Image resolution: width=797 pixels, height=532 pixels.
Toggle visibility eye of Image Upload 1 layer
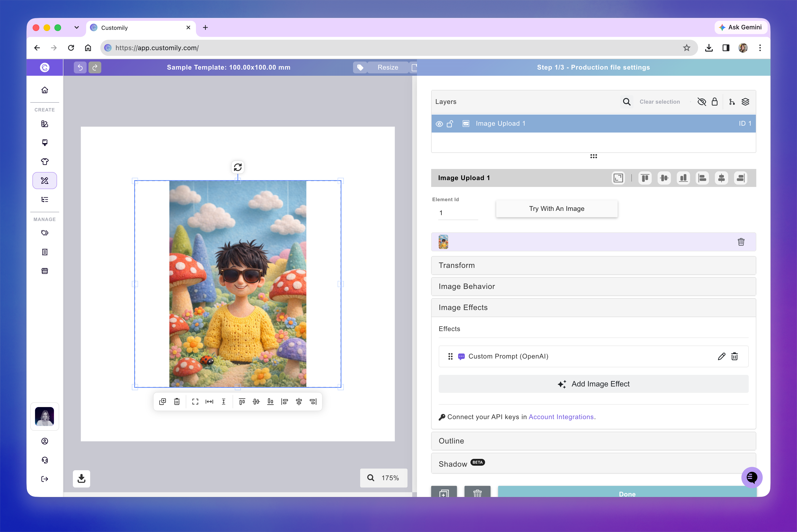point(439,124)
